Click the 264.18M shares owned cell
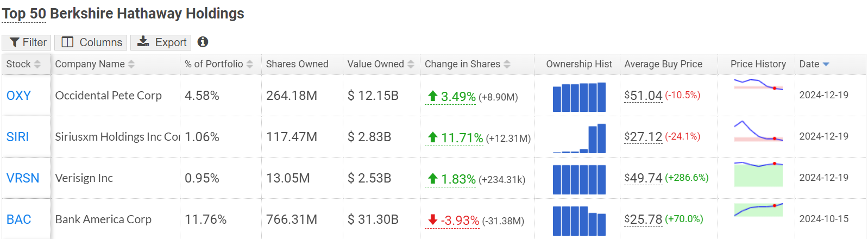This screenshot has height=239, width=868. (x=292, y=96)
